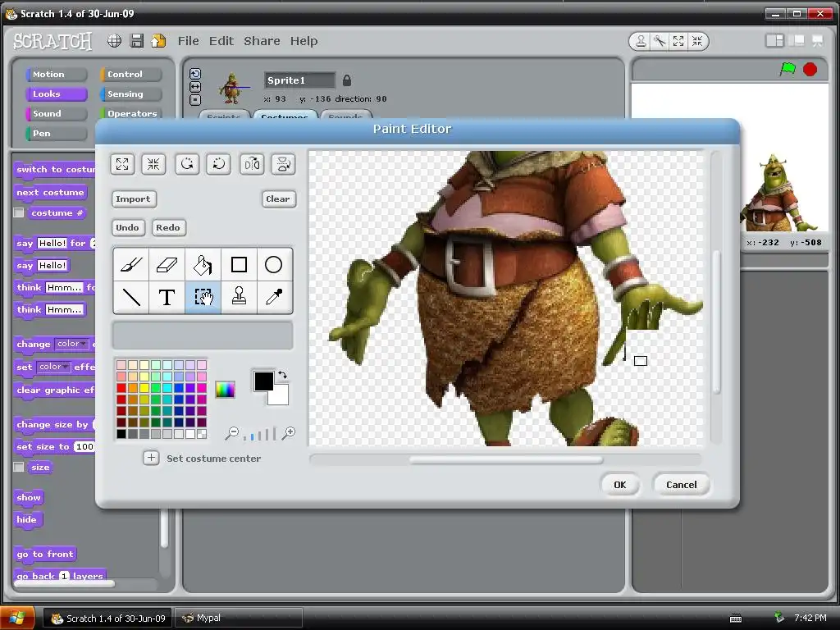Flip image horizontally
840x630 pixels.
[252, 164]
